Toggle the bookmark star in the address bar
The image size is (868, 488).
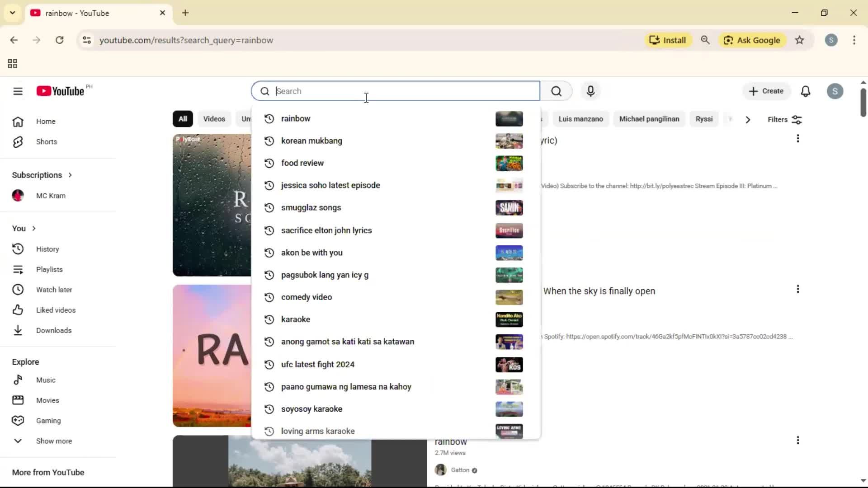point(800,40)
